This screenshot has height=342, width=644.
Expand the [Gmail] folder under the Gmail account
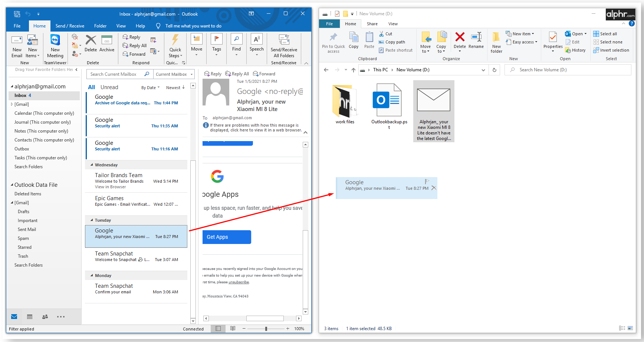tap(12, 104)
